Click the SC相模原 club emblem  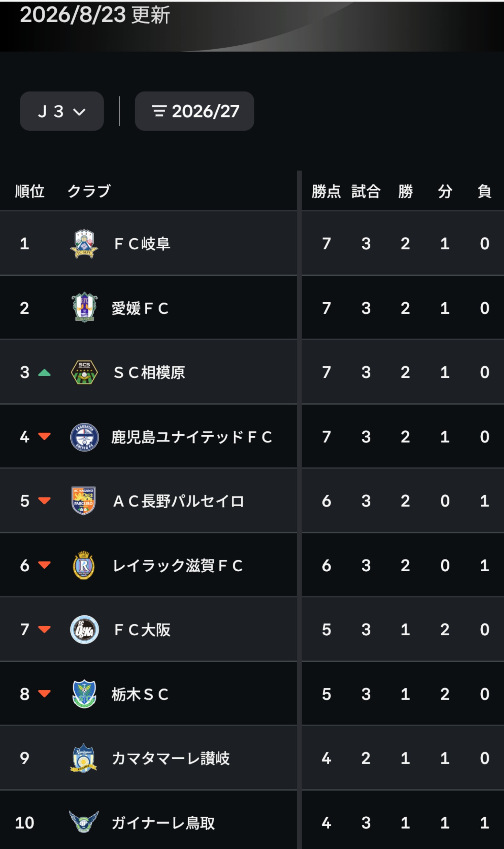point(84,372)
